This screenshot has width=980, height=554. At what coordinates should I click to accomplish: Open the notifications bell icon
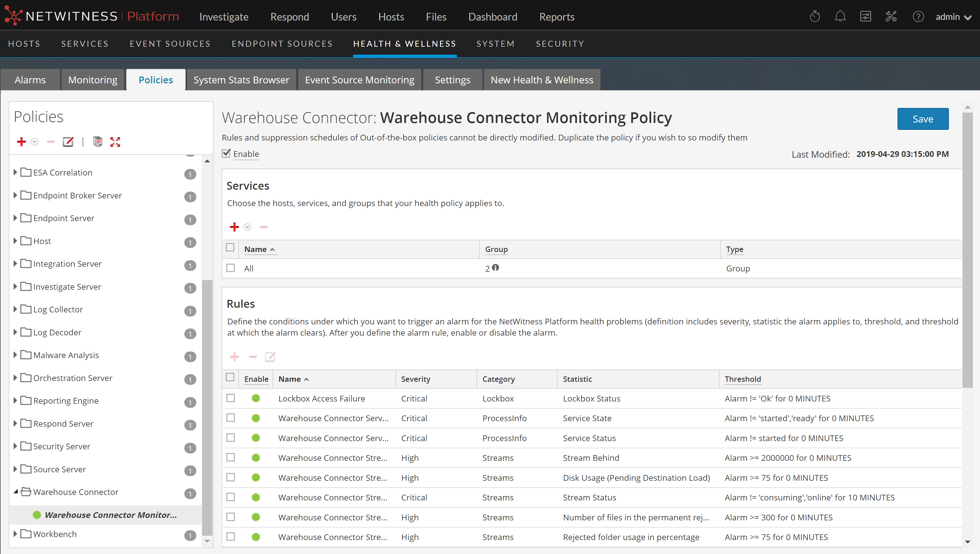point(840,17)
